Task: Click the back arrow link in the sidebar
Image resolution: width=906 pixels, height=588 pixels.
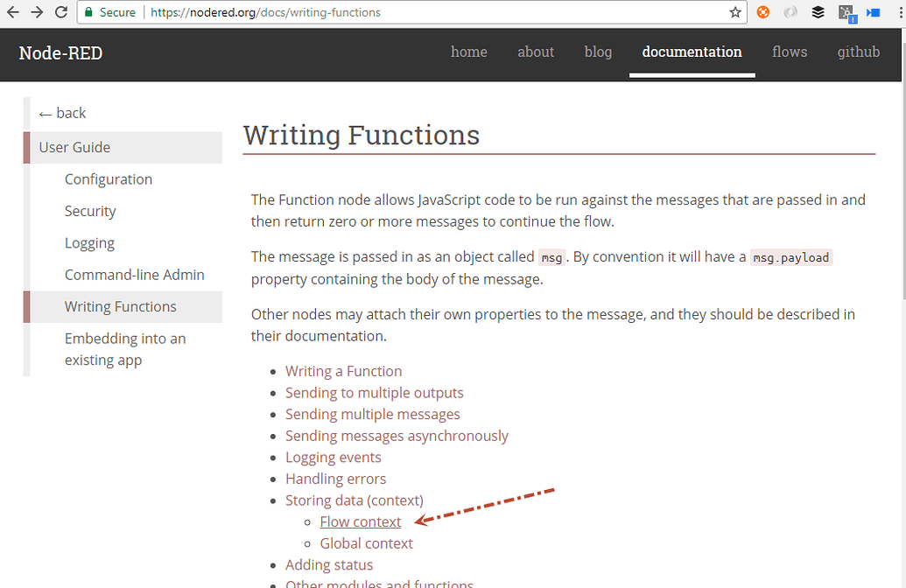Action: point(61,112)
